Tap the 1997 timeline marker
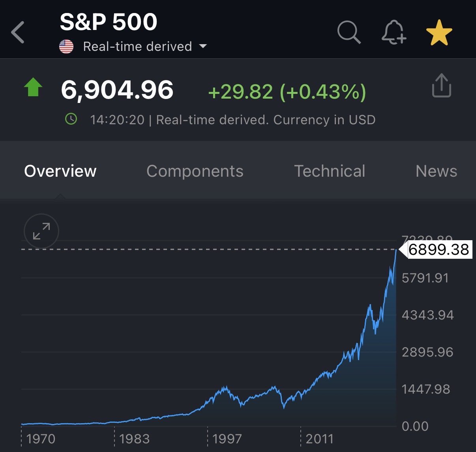 [x=227, y=439]
